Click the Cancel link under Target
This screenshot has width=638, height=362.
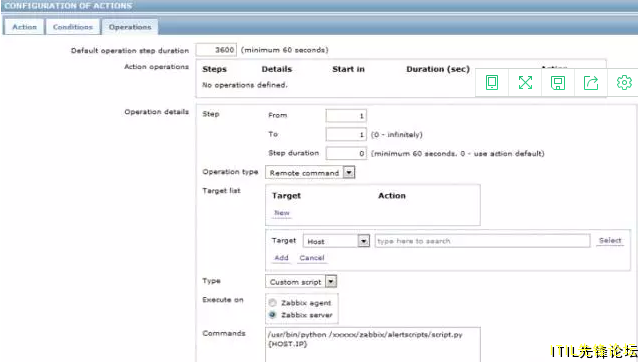[x=312, y=257]
